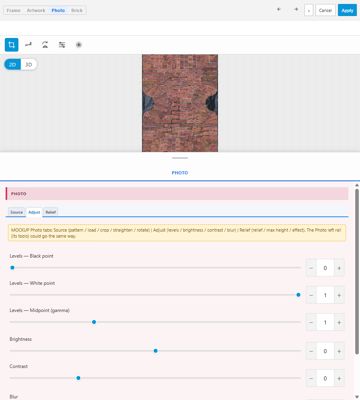Switch to the Frame tab
Viewport: 360px width, 400px height.
[14, 10]
